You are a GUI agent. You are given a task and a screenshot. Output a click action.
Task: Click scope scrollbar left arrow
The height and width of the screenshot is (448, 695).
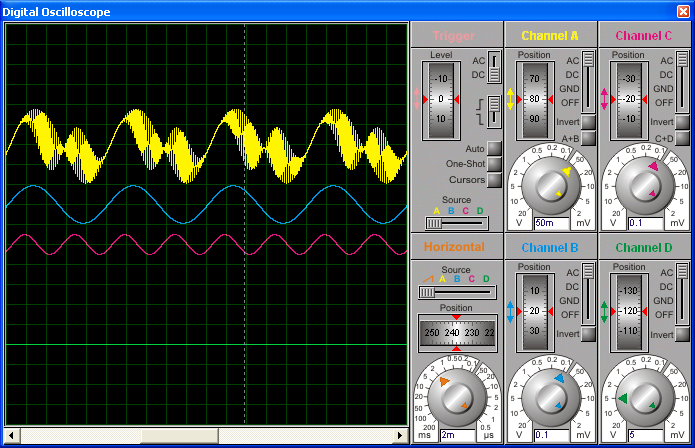[12, 436]
